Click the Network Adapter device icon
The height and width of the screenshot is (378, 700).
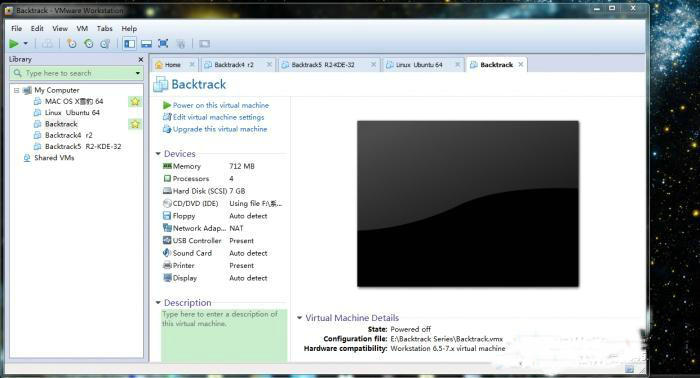pos(167,228)
